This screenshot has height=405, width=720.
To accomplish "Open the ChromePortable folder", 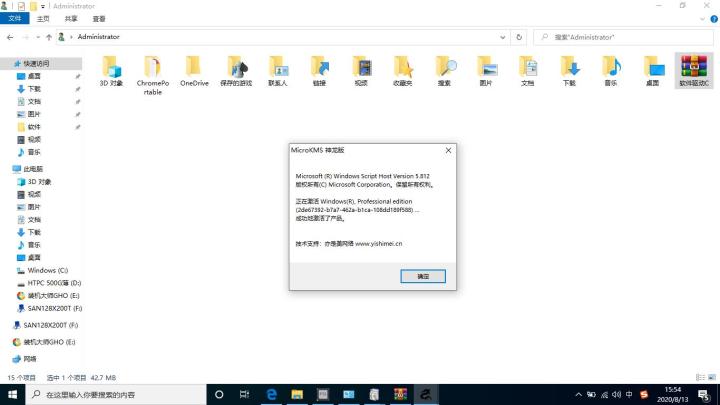I will [152, 67].
